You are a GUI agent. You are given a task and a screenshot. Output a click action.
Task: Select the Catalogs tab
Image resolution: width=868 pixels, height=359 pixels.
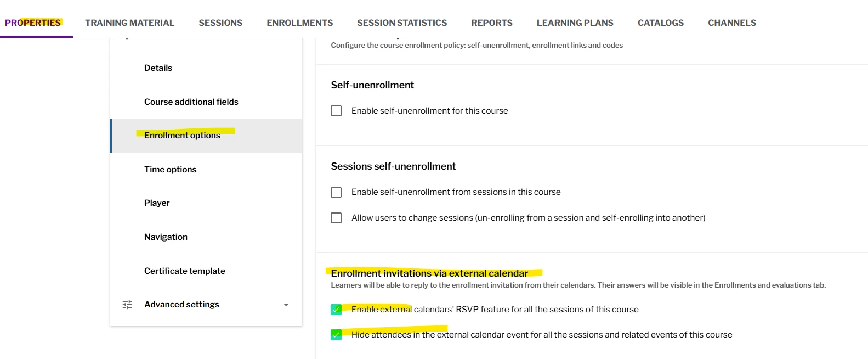[661, 23]
